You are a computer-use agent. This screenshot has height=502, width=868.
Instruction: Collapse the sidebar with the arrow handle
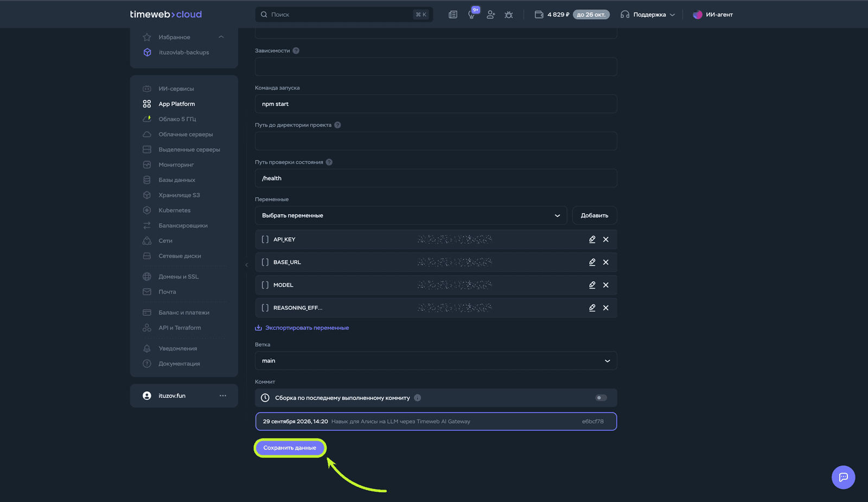click(x=246, y=265)
